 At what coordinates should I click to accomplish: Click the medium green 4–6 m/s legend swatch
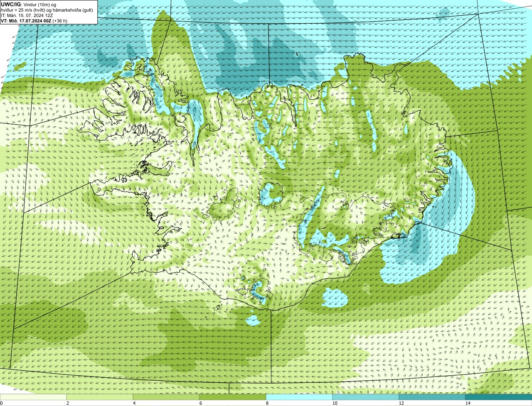click(x=166, y=397)
